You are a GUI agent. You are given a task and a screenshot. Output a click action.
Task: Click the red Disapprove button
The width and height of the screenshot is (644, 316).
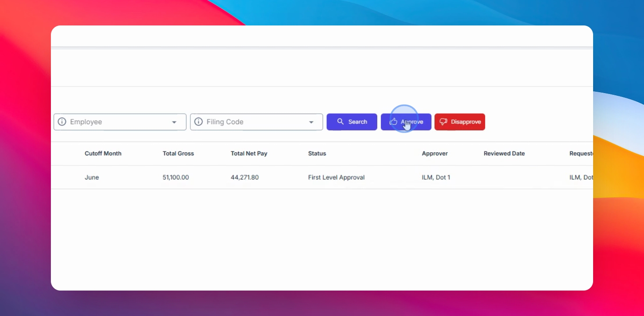tap(460, 122)
